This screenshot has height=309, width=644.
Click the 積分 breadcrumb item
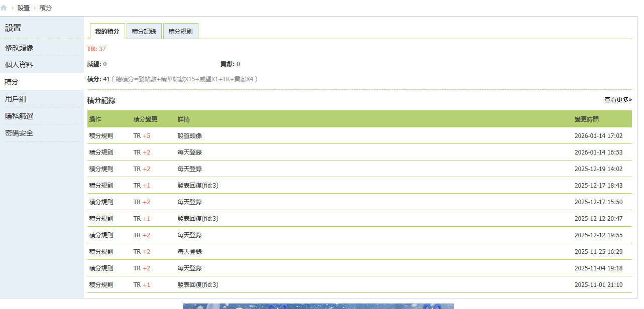45,8
